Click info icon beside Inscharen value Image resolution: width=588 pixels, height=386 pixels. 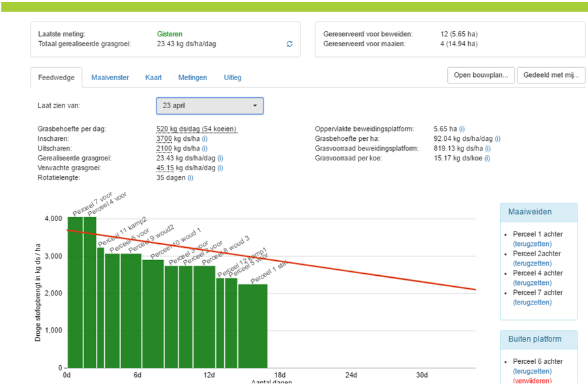click(204, 139)
